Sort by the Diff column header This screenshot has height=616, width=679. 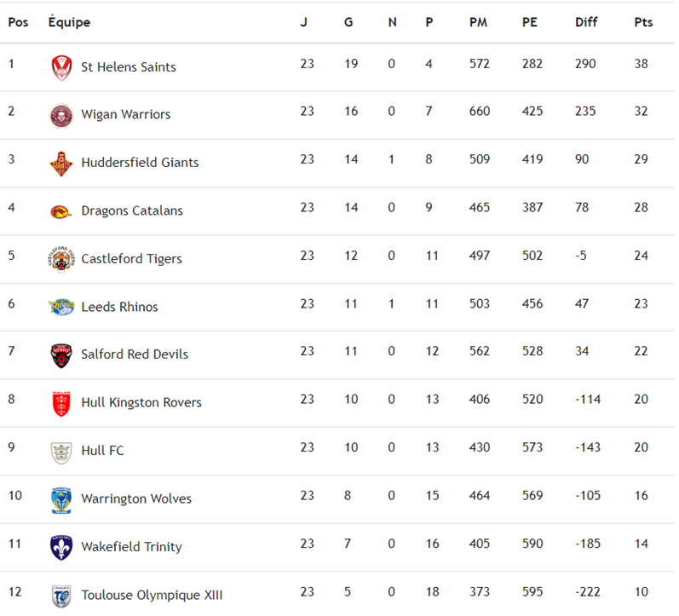pos(586,22)
